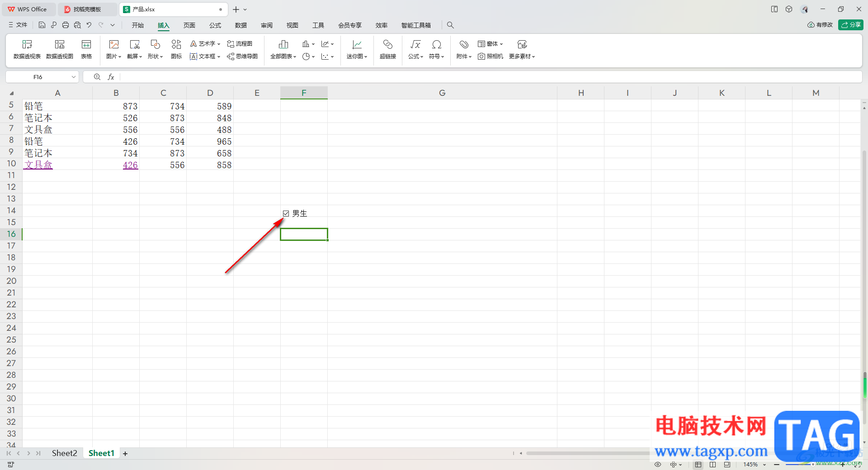Click the Save icon in quick toolbar
The image size is (868, 470).
coord(42,25)
